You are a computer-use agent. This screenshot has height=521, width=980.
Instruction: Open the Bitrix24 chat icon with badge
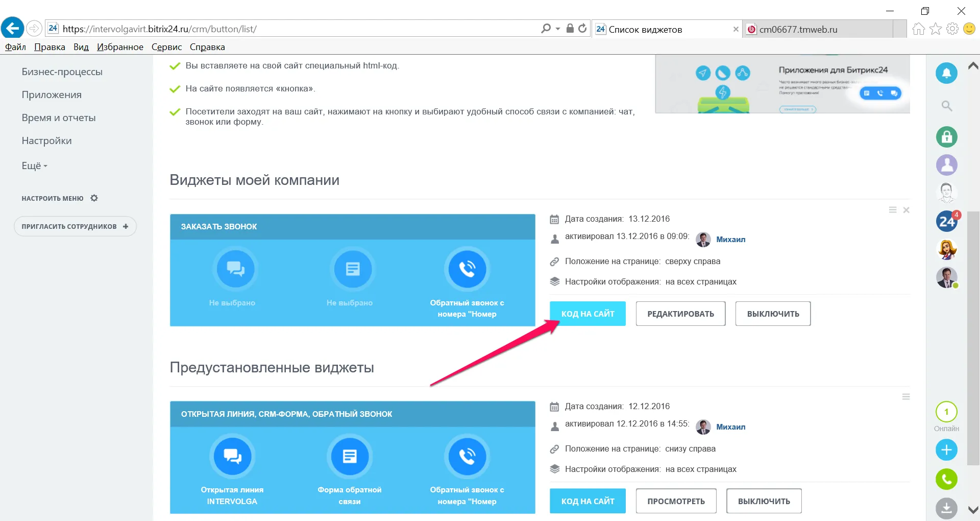[947, 221]
